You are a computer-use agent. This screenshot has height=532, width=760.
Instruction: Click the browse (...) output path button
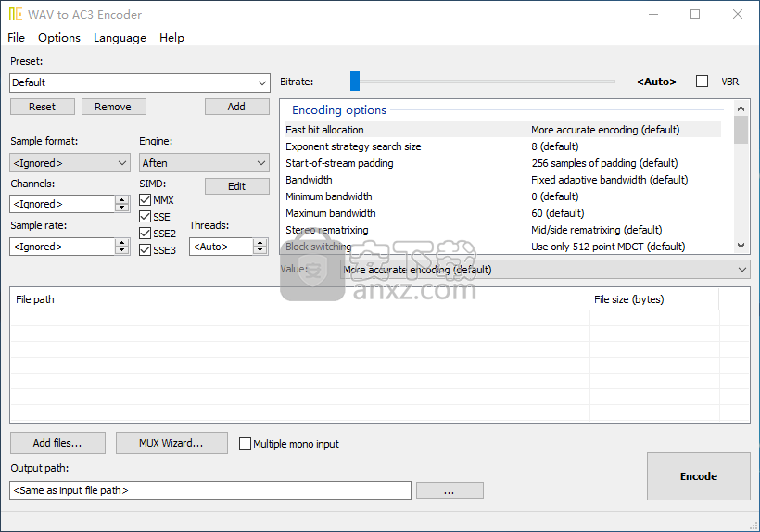(x=450, y=490)
